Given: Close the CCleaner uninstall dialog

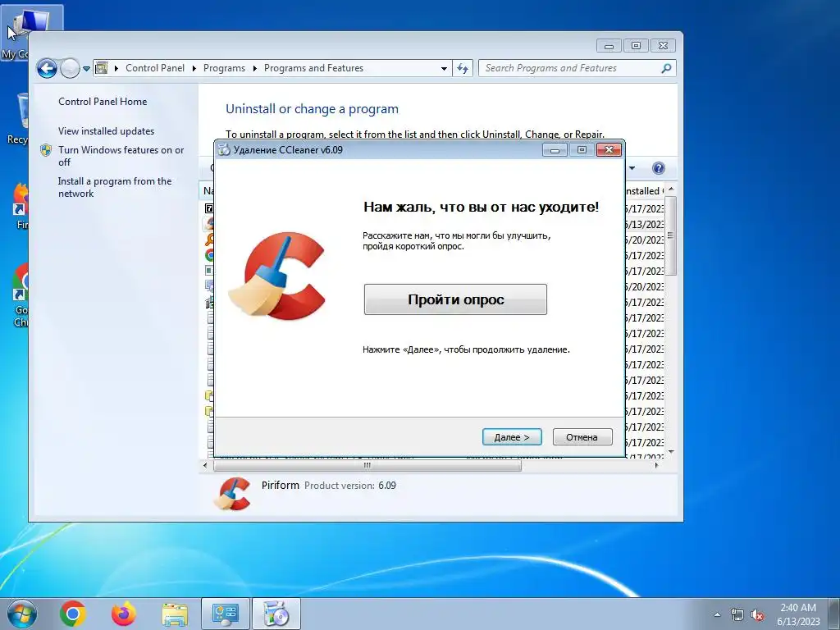Looking at the screenshot, I should click(x=609, y=150).
